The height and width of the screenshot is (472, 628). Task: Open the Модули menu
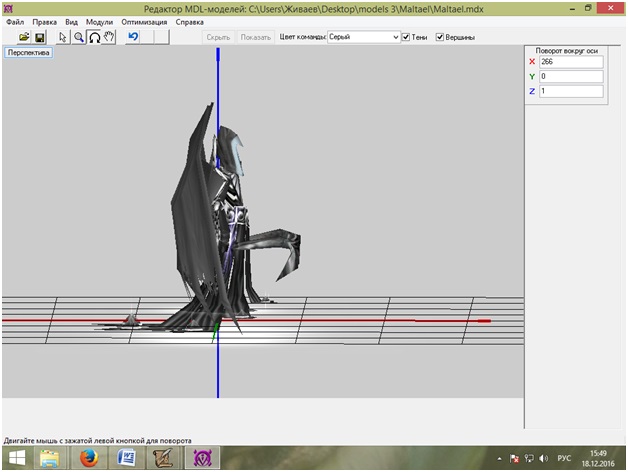tap(99, 21)
